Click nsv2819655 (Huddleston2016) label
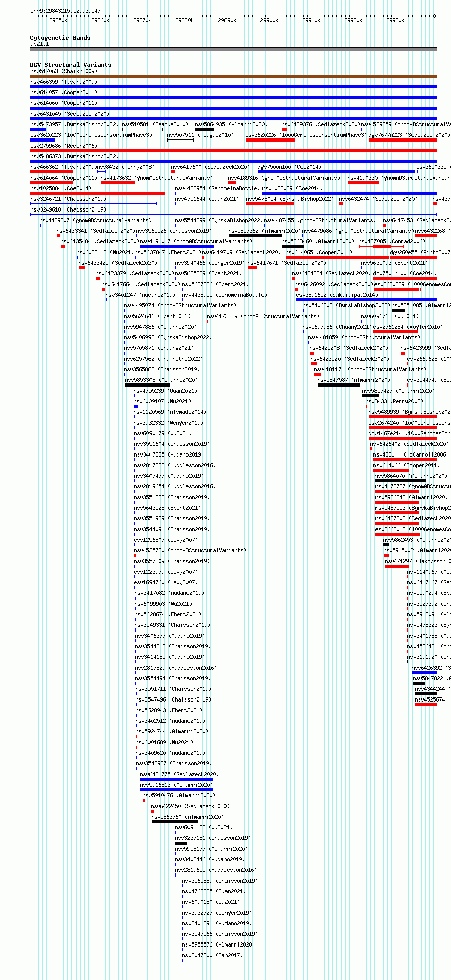This screenshot has height=980, width=451. coord(216,870)
